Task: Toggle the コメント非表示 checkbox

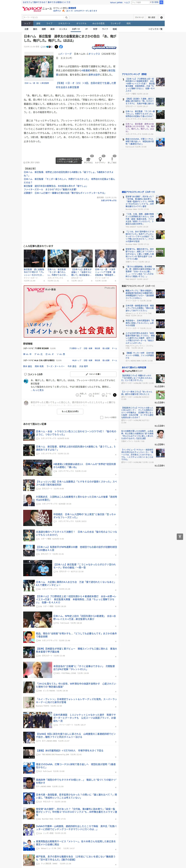Action: tap(102, 417)
